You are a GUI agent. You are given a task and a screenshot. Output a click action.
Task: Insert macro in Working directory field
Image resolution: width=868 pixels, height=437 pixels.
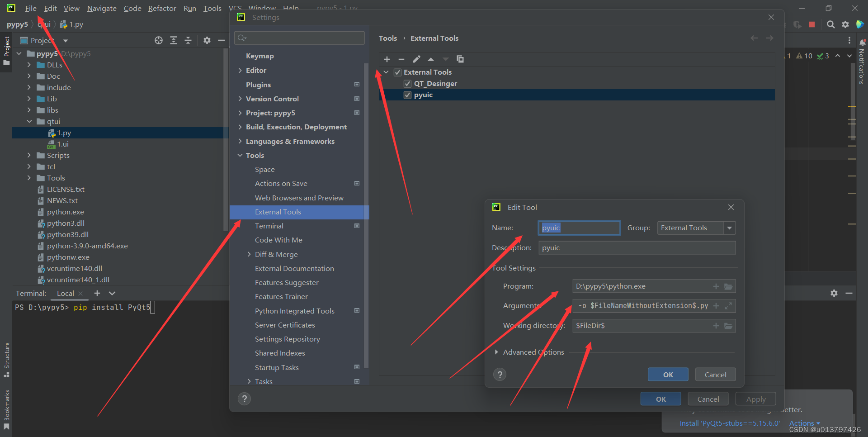716,326
